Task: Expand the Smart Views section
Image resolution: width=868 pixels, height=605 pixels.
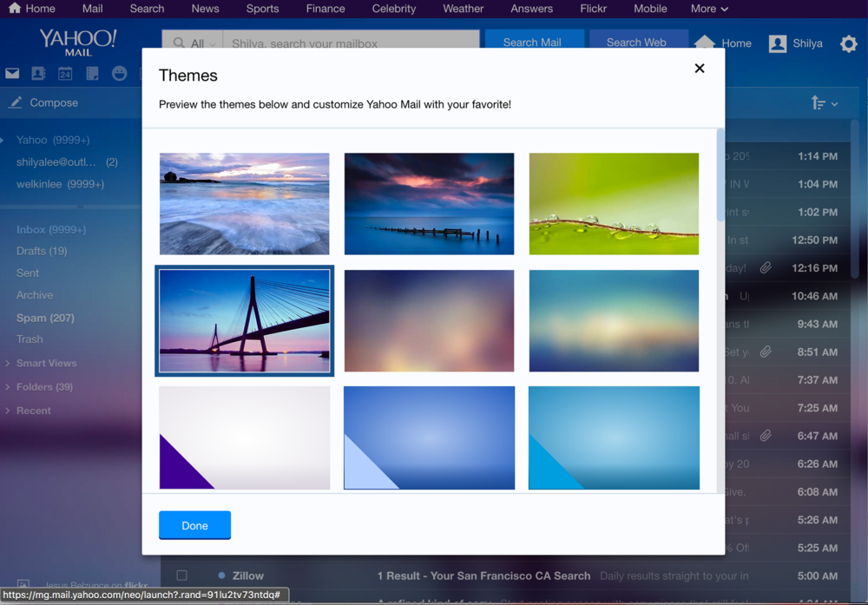Action: [8, 364]
